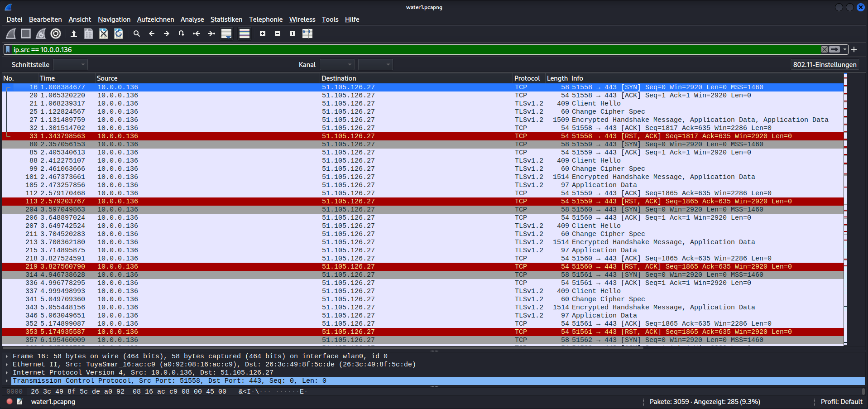
Task: Expand the Frame 16 tree node
Action: (x=7, y=356)
